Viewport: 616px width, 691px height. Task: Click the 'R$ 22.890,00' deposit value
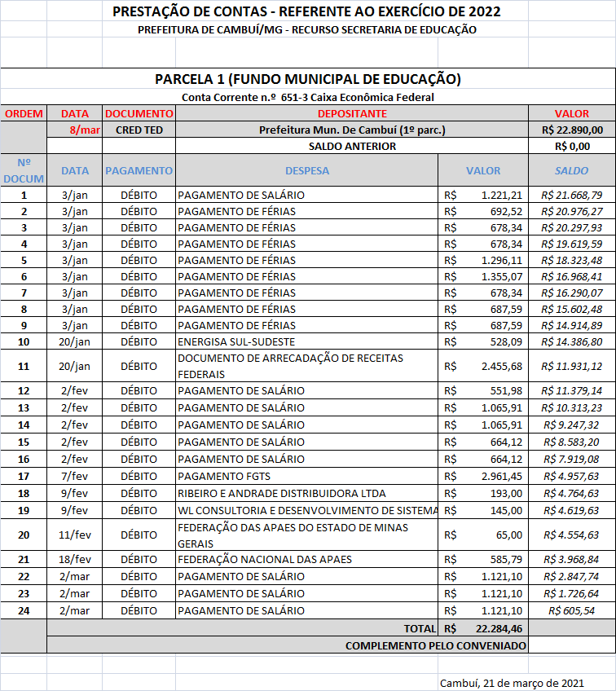572,130
